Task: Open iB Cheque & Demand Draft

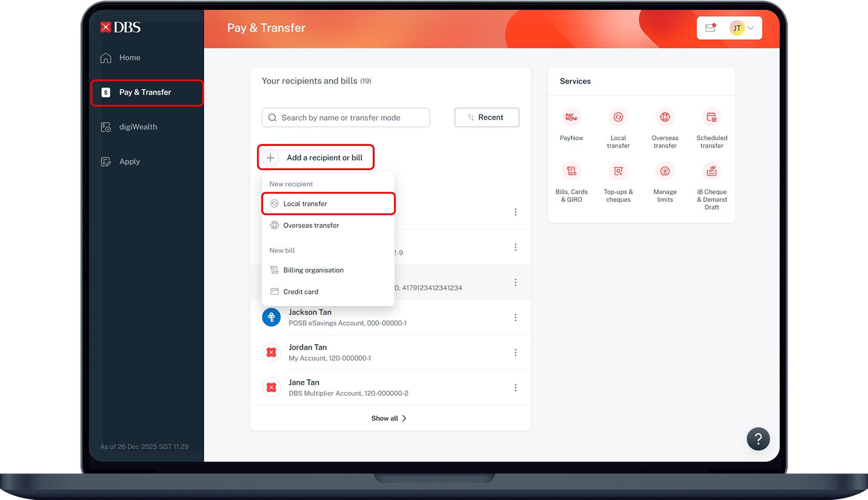Action: (711, 171)
